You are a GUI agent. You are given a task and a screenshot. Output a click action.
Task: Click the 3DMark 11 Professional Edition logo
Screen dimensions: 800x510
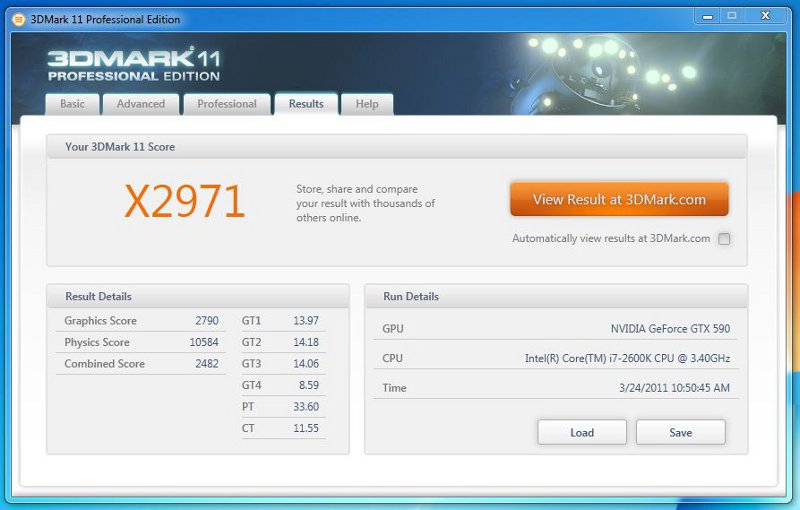pos(134,65)
